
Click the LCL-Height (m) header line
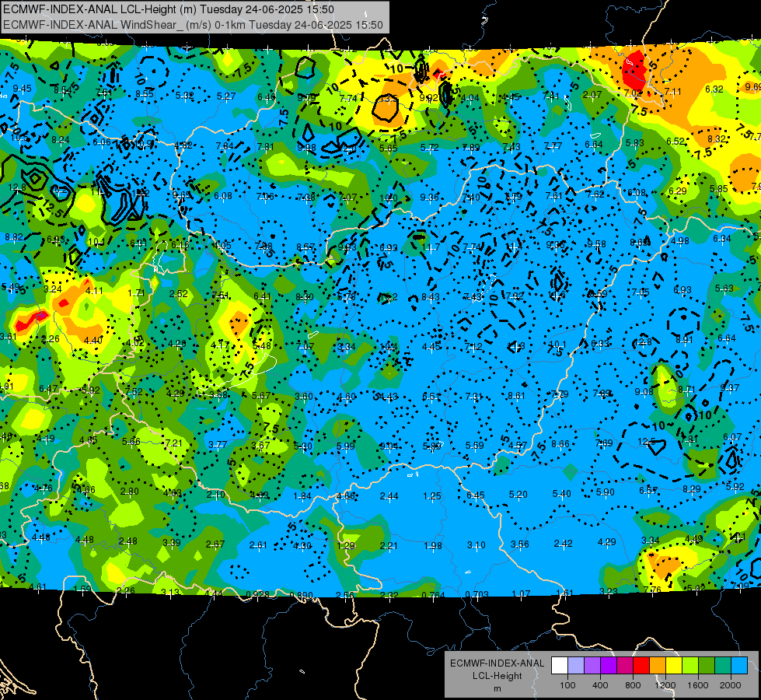coord(169,9)
